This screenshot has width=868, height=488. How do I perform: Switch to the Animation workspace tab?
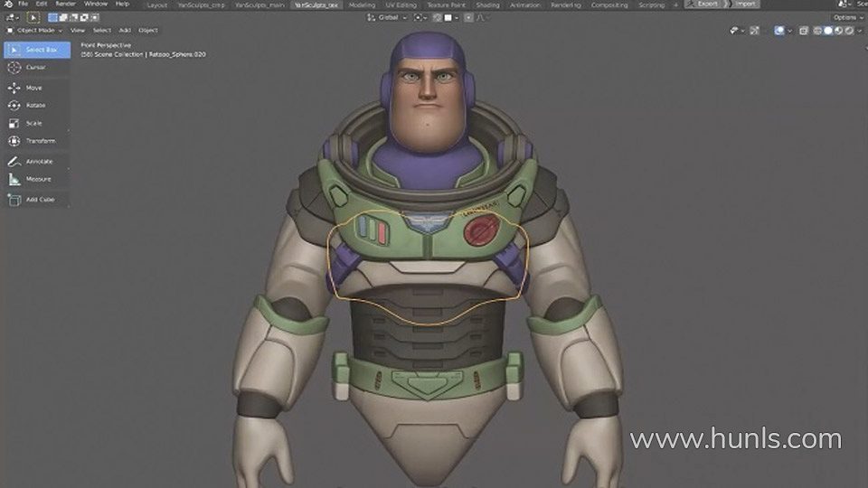[524, 5]
